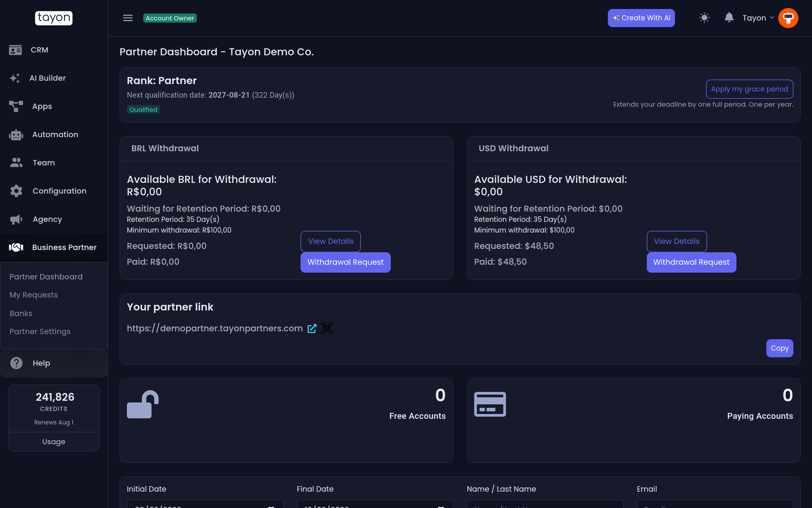
Task: Click the Business Partner handshake icon
Action: click(16, 248)
